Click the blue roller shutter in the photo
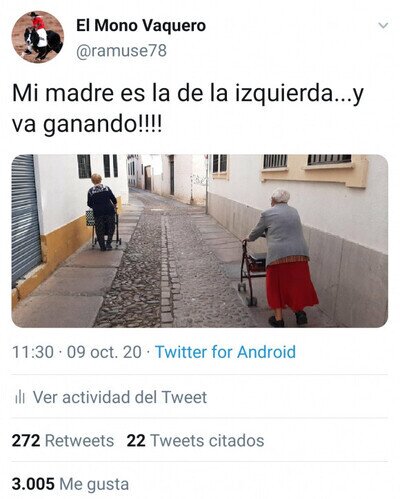 click(x=25, y=218)
